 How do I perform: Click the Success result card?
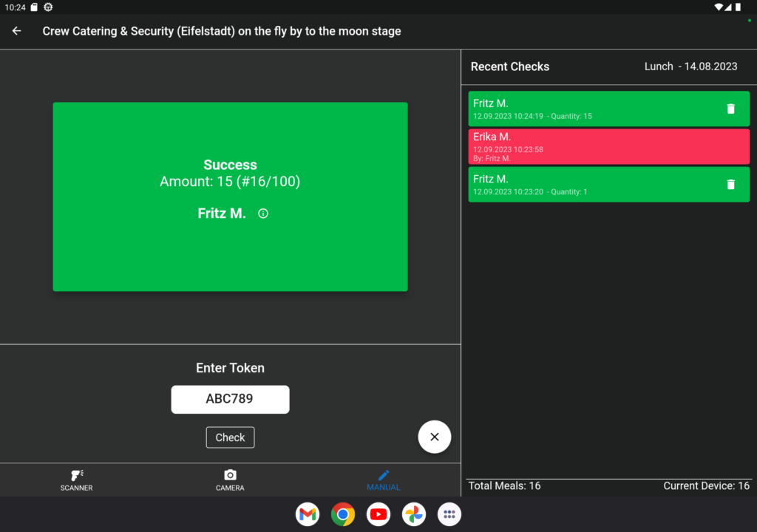click(231, 197)
